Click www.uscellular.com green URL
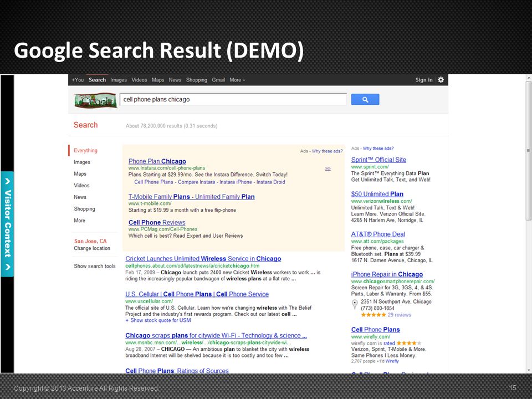Screen dimensions: 532x399 (149, 301)
